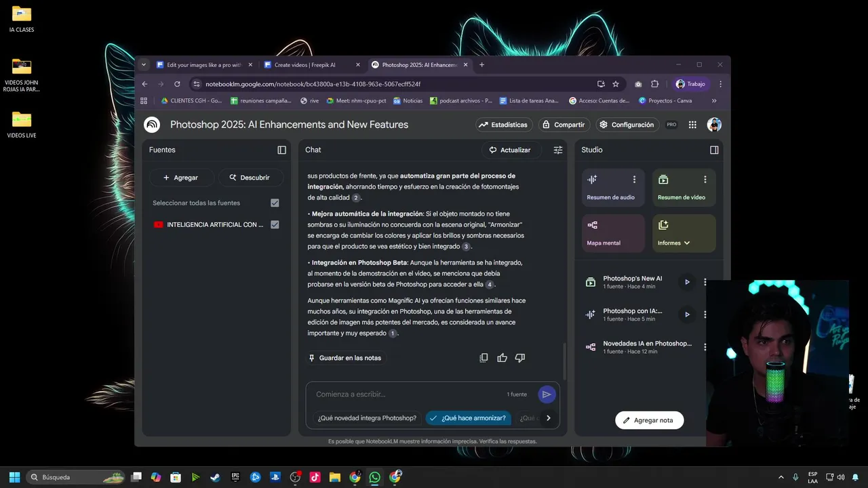
Task: Open more options for Resumen de audio
Action: tap(635, 180)
